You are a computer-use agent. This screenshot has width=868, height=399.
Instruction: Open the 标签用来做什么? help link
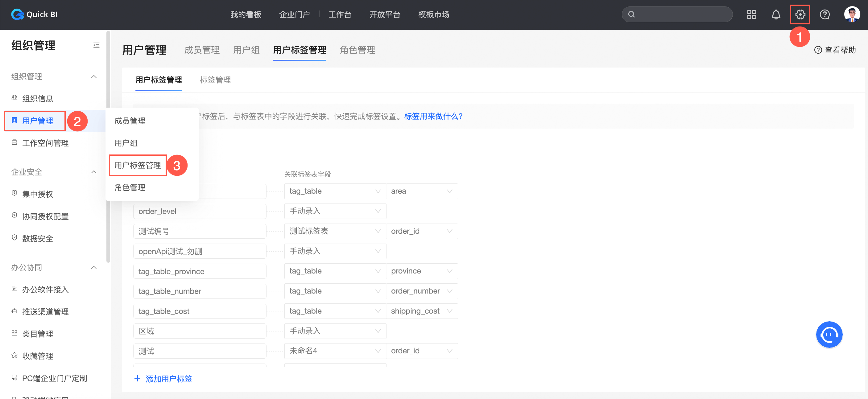pyautogui.click(x=433, y=116)
